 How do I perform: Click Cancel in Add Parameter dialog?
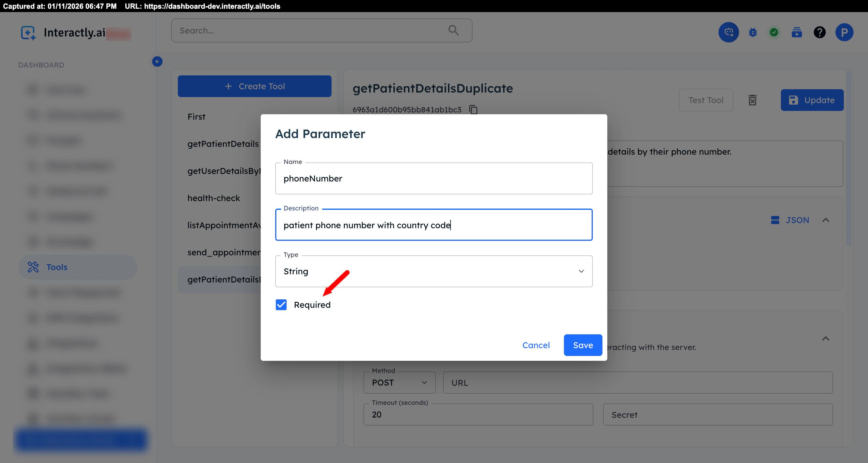536,345
